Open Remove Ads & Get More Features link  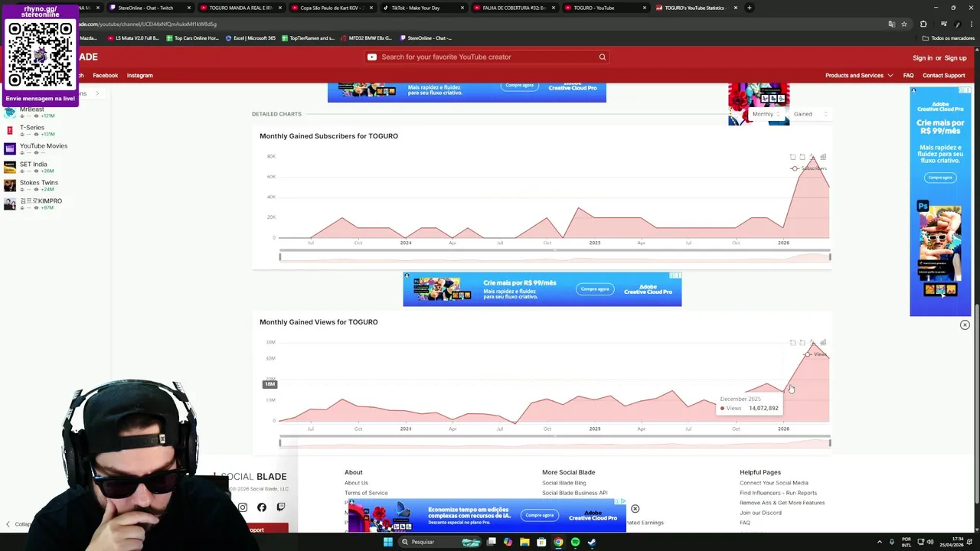point(782,503)
